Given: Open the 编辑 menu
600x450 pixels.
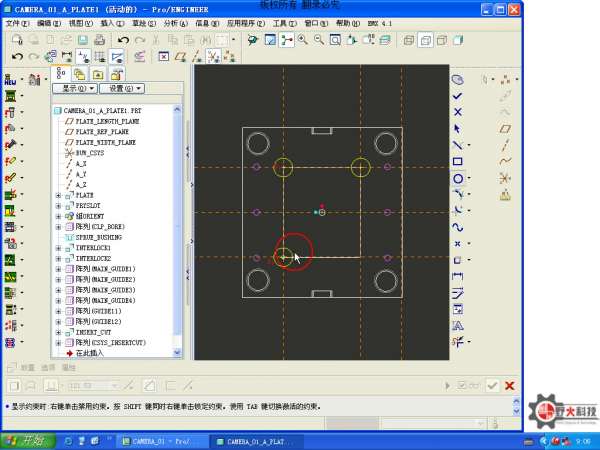Looking at the screenshot, I should tap(49, 23).
